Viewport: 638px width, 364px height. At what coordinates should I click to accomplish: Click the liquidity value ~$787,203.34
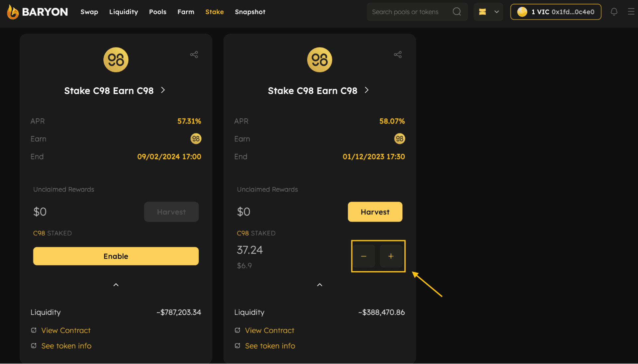point(179,313)
